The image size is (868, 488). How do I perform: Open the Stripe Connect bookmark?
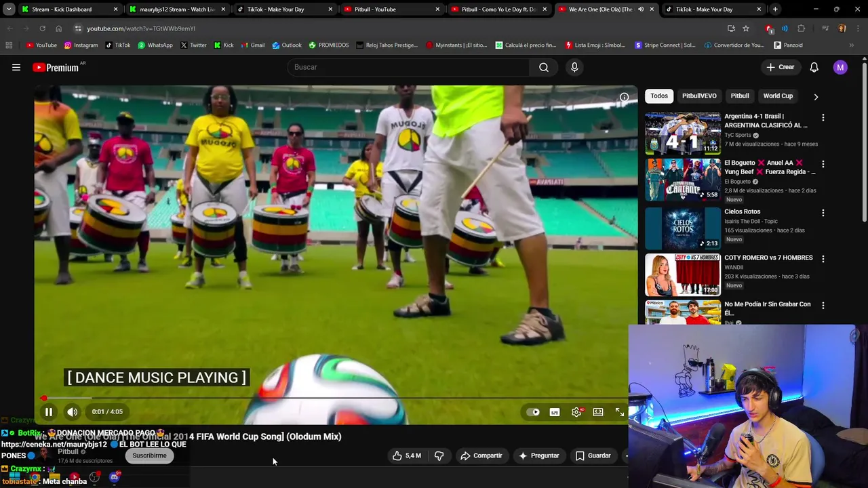[665, 45]
